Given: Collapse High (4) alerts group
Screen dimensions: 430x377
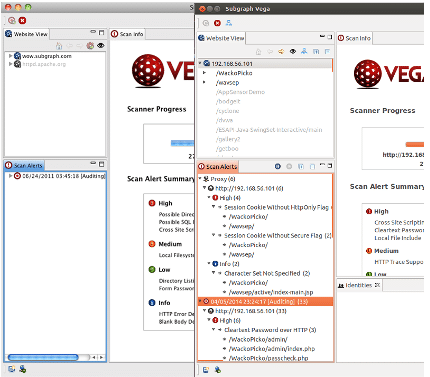Looking at the screenshot, I should [x=209, y=198].
